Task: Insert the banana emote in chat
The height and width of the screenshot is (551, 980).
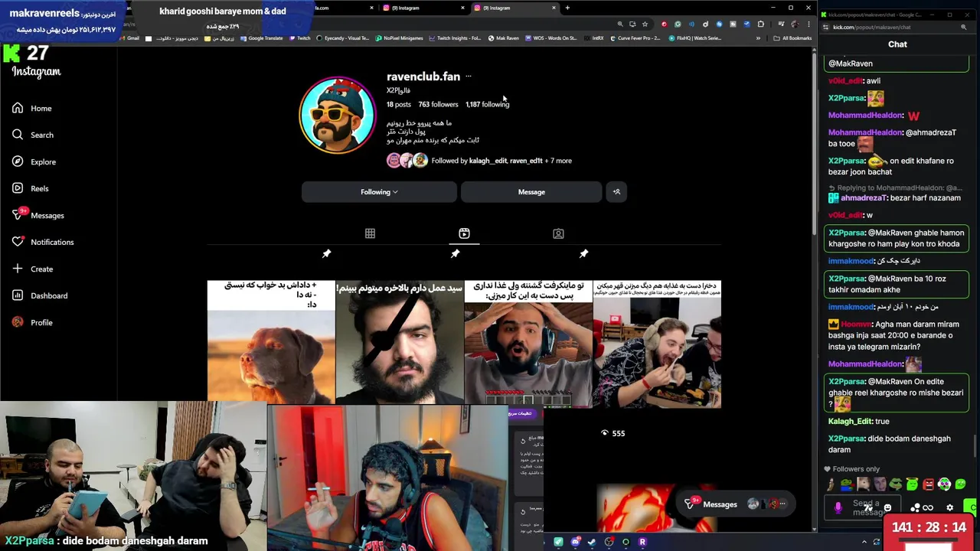Action: click(831, 484)
